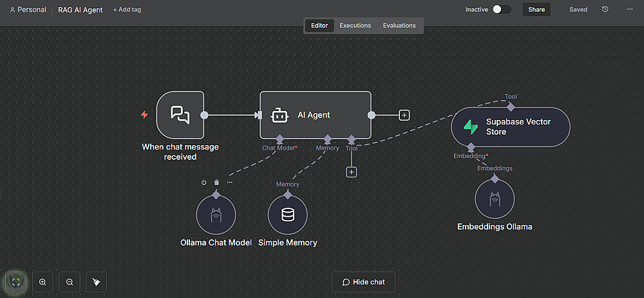The width and height of the screenshot is (644, 298).
Task: Click the Hide chat button
Action: click(363, 282)
